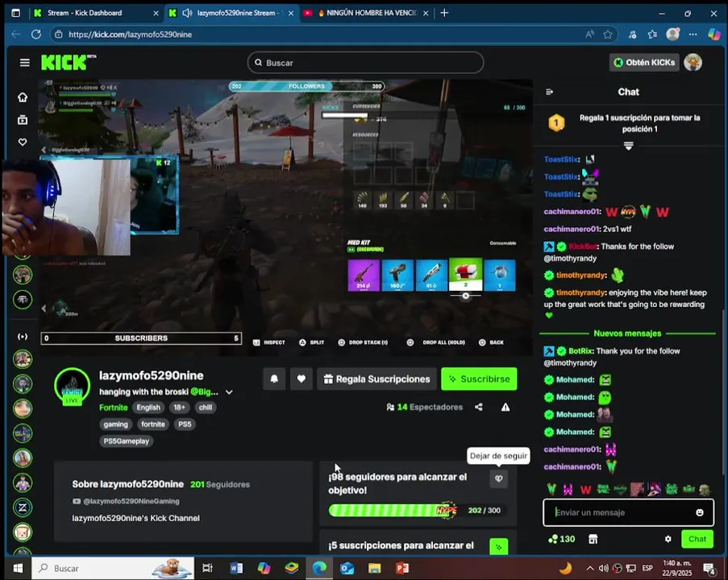The image size is (728, 580).
Task: Click Regala Suscripciones button
Action: [x=377, y=379]
